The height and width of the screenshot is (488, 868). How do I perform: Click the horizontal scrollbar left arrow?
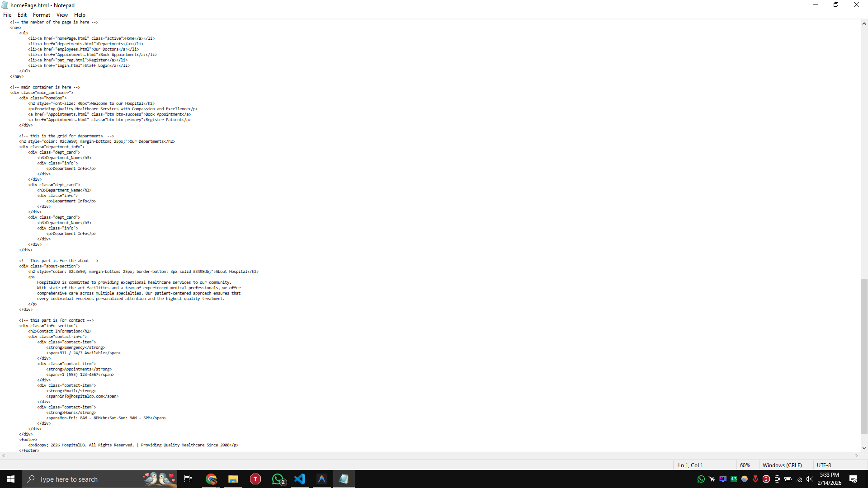click(x=4, y=455)
